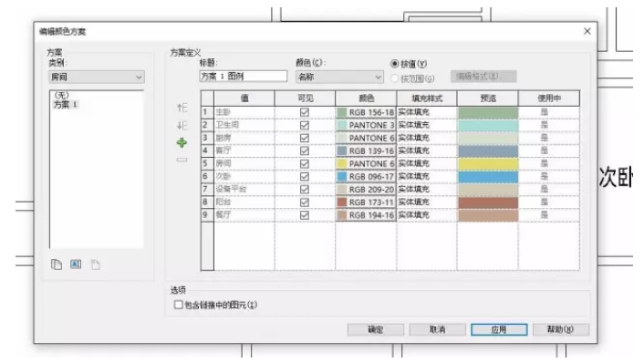The image size is (644, 363).
Task: Click the 确定 button
Action: click(x=376, y=329)
